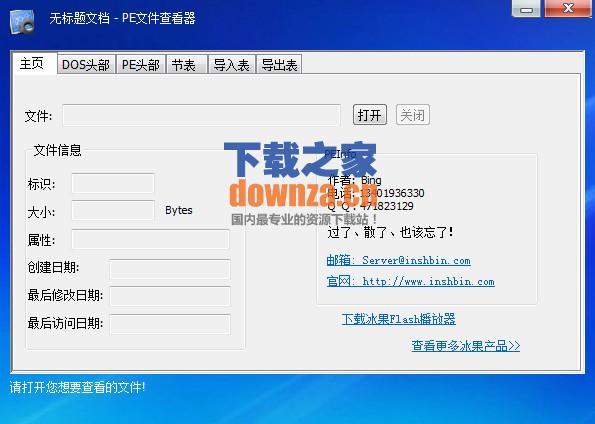The width and height of the screenshot is (595, 424).
Task: Click the 大小 field
Action: tap(113, 211)
